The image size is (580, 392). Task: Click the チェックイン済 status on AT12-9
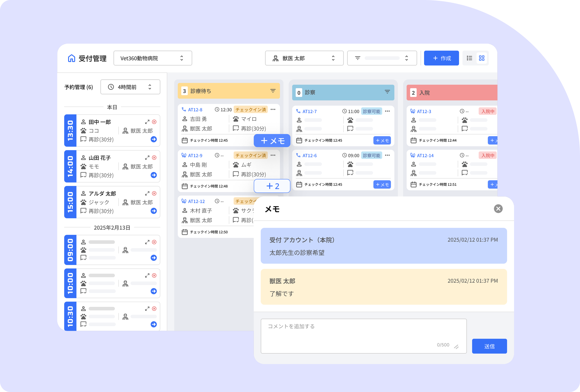pyautogui.click(x=250, y=156)
